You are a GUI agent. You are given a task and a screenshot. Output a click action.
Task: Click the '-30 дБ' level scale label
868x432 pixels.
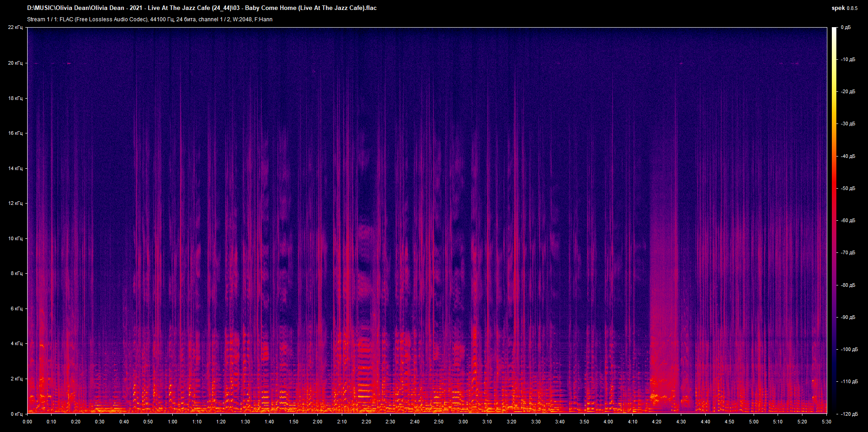[848, 124]
